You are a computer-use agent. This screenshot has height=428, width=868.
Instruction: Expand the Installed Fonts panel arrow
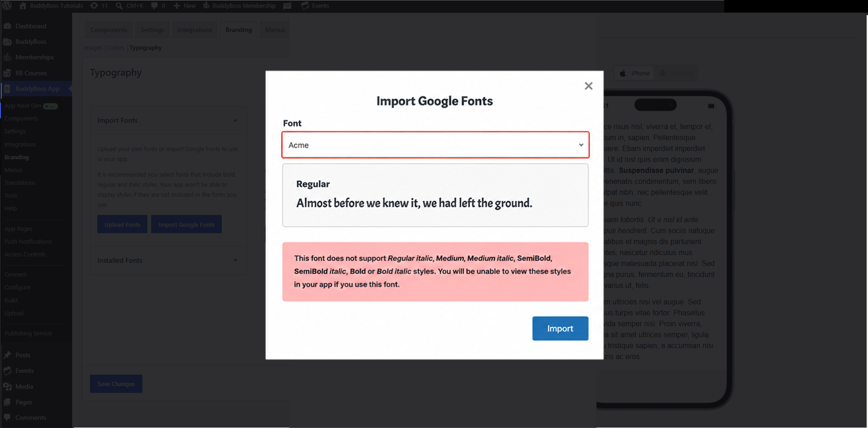point(235,261)
